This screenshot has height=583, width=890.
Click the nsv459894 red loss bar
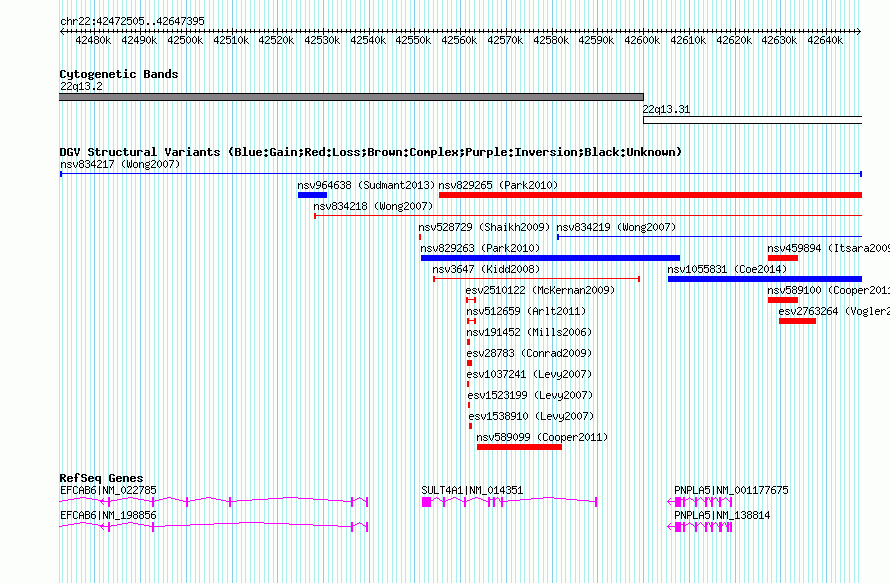click(x=783, y=258)
